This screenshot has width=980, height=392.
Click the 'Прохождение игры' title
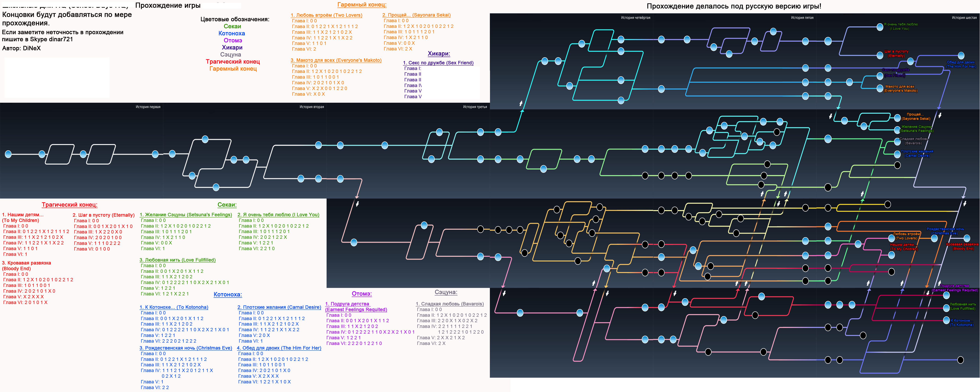[168, 5]
